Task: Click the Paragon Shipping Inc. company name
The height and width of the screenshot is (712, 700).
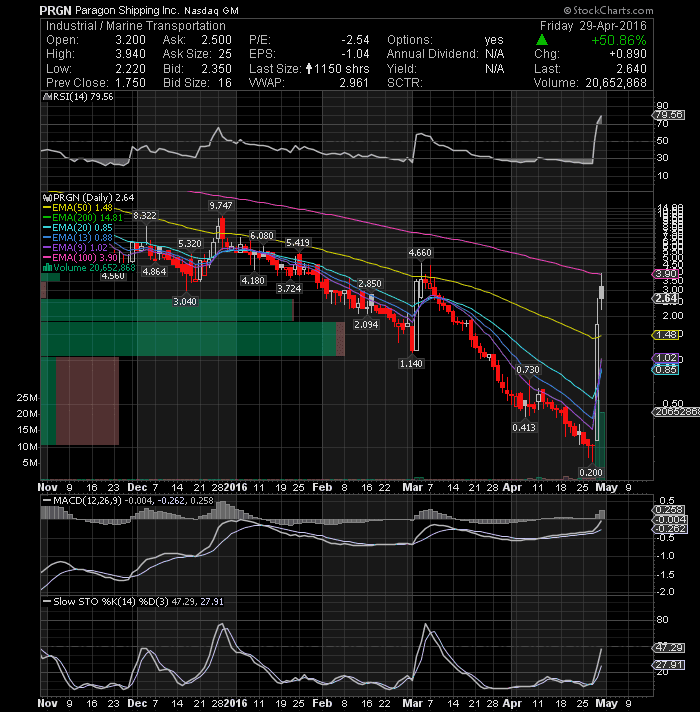Action: (x=127, y=10)
